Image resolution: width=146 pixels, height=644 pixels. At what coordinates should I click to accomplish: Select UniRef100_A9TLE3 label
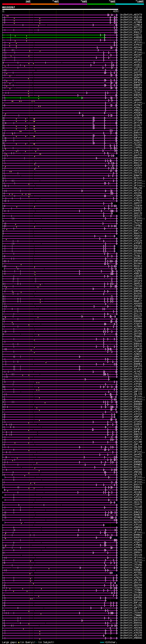point(131,379)
